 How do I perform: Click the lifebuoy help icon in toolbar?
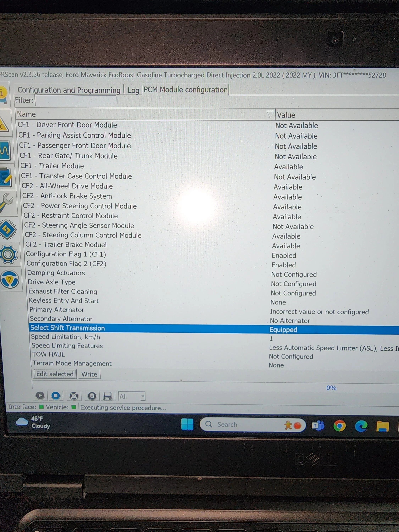(74, 396)
